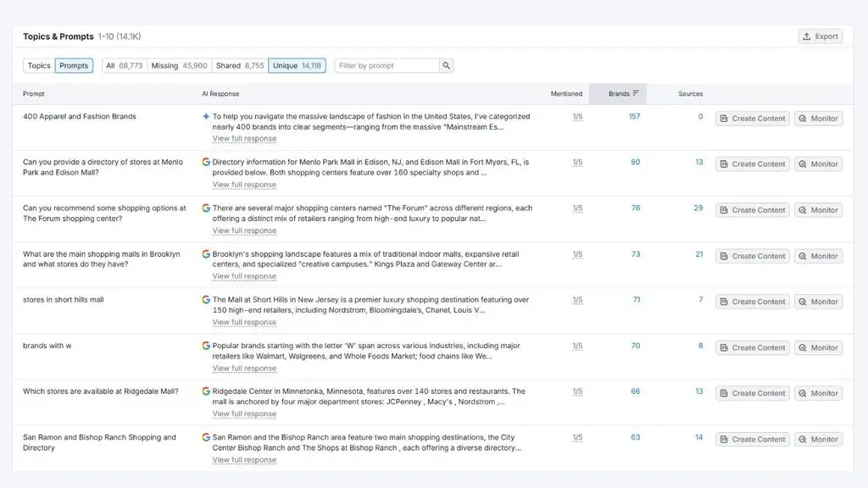The height and width of the screenshot is (488, 868).
Task: Click the Sources column header
Action: pos(690,93)
